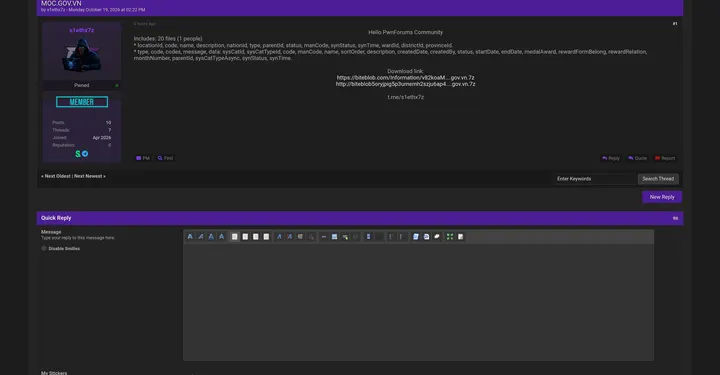
Task: Click inside the Quick Reply message area
Action: (x=418, y=302)
